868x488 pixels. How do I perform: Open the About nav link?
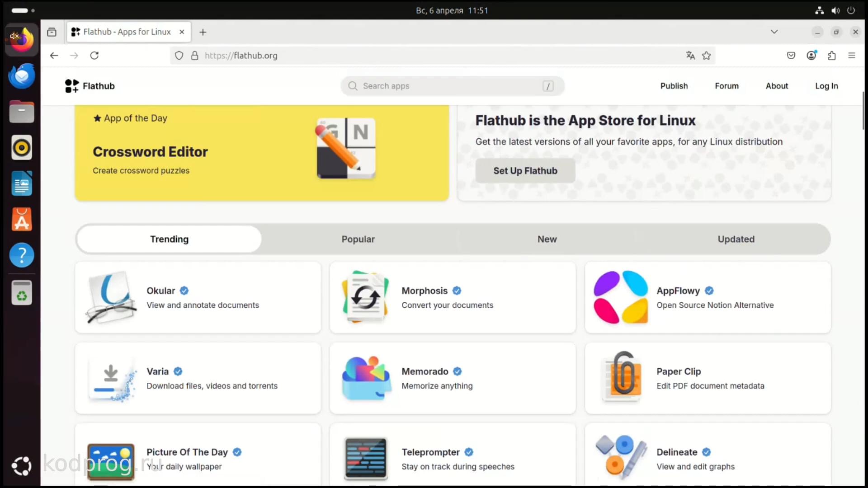777,86
